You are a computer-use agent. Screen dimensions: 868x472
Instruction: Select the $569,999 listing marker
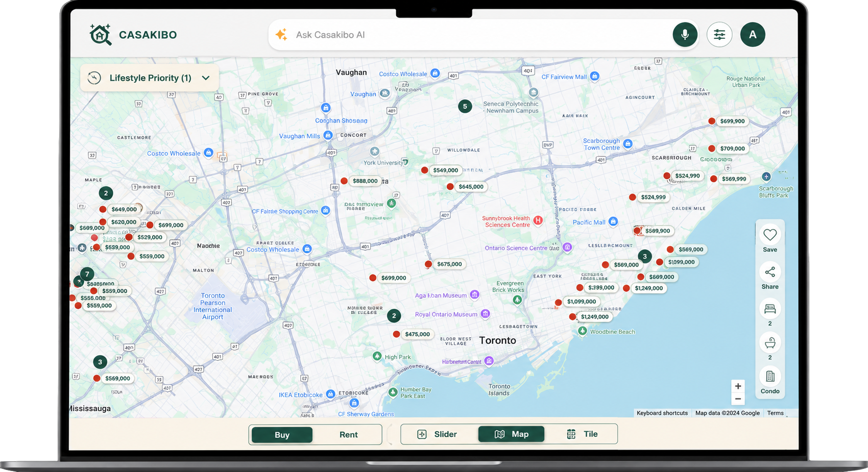click(730, 179)
